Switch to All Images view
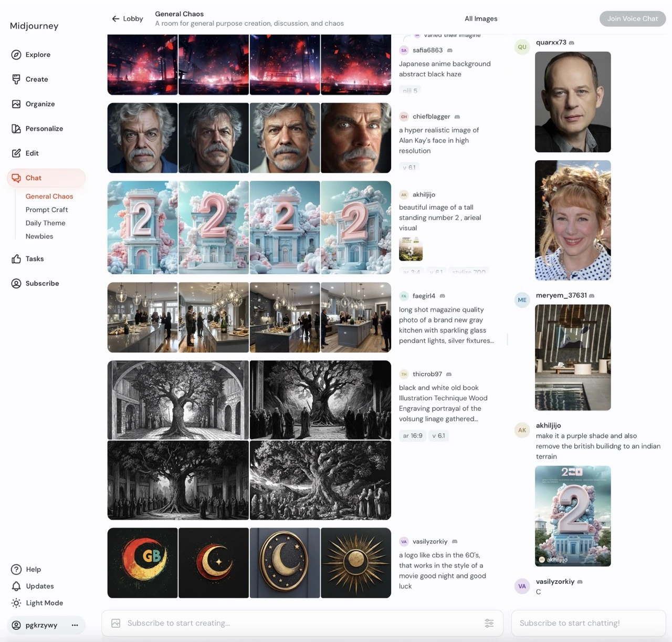672x642 pixels. (481, 19)
